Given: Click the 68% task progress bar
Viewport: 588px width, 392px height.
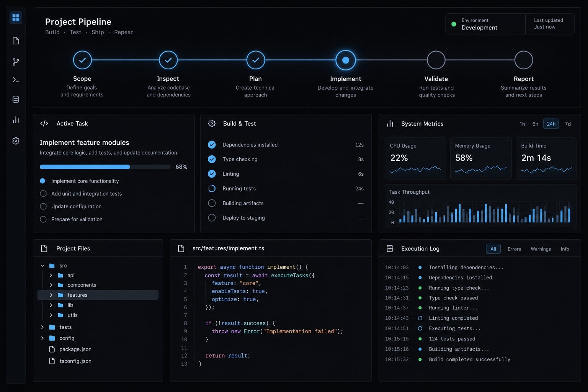Looking at the screenshot, I should (105, 167).
